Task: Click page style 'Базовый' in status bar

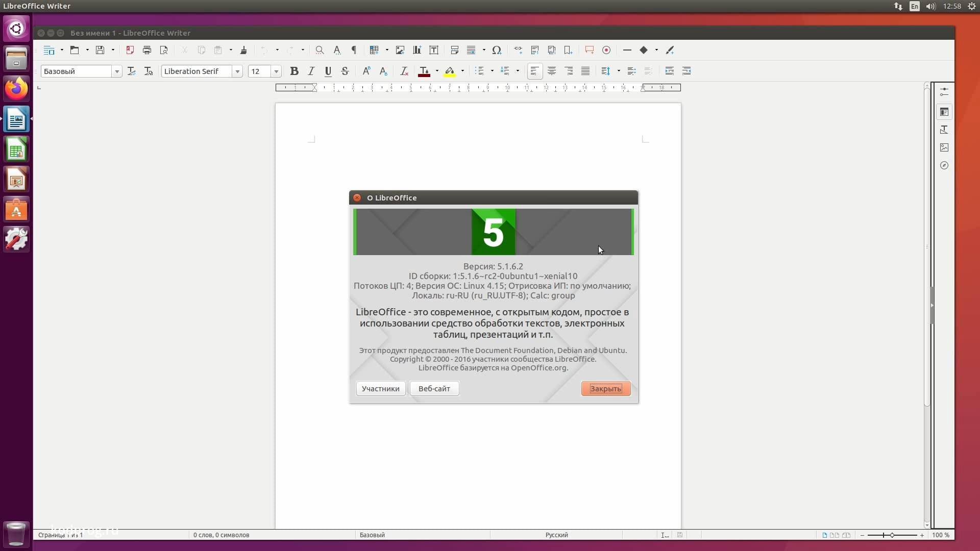Action: [372, 535]
